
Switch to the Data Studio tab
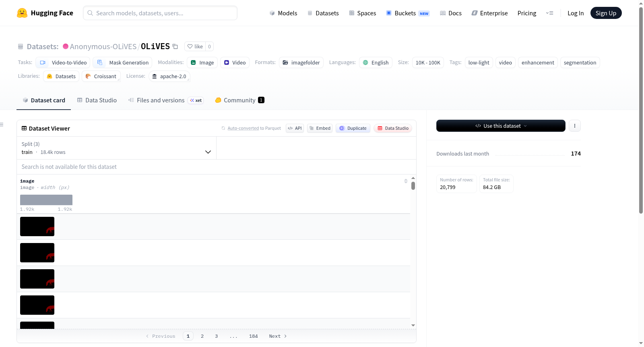coord(97,100)
